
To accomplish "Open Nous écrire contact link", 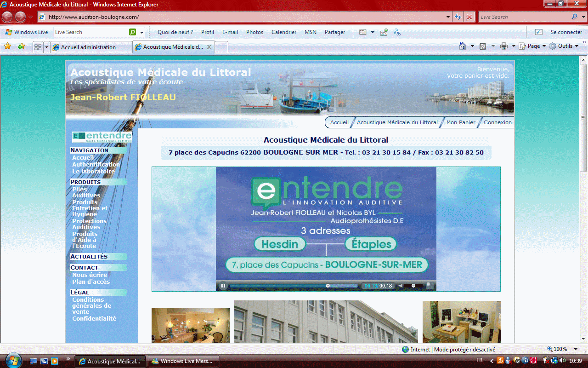I will [90, 275].
